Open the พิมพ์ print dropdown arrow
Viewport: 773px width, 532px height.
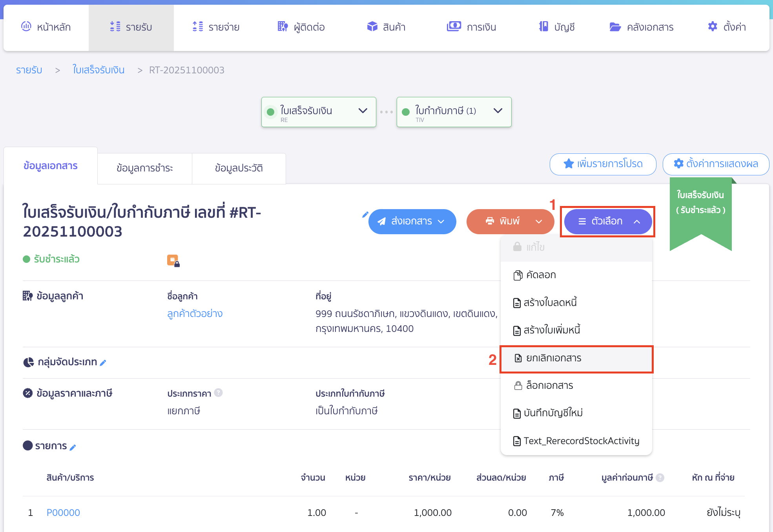[x=538, y=221]
